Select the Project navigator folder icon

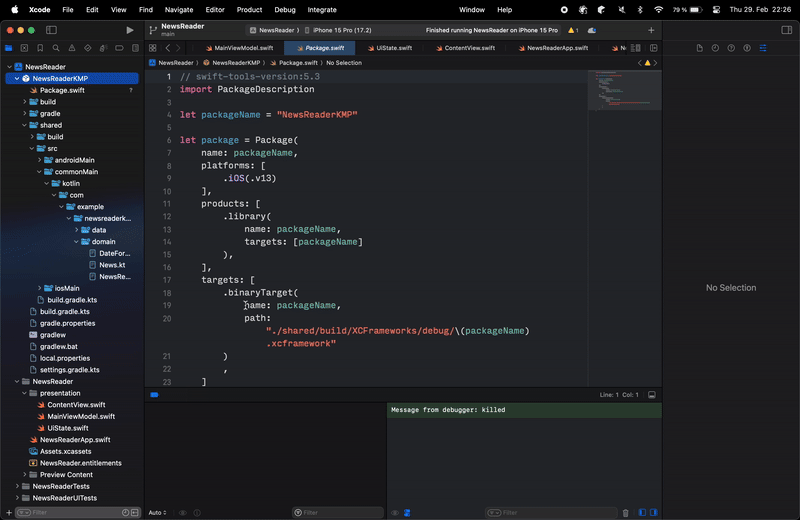point(9,48)
